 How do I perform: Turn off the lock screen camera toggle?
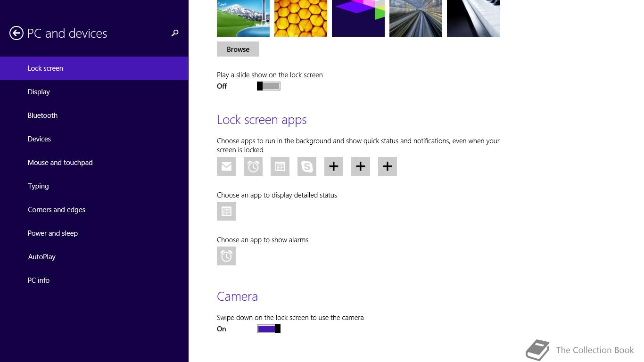[x=269, y=329]
